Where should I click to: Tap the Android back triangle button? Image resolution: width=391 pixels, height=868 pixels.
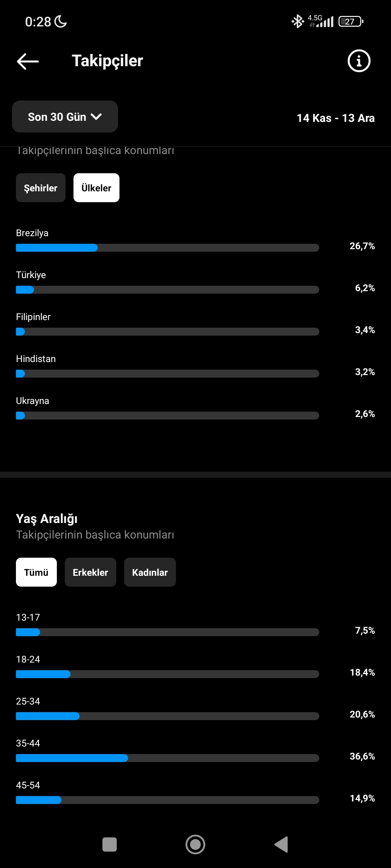pos(281,844)
